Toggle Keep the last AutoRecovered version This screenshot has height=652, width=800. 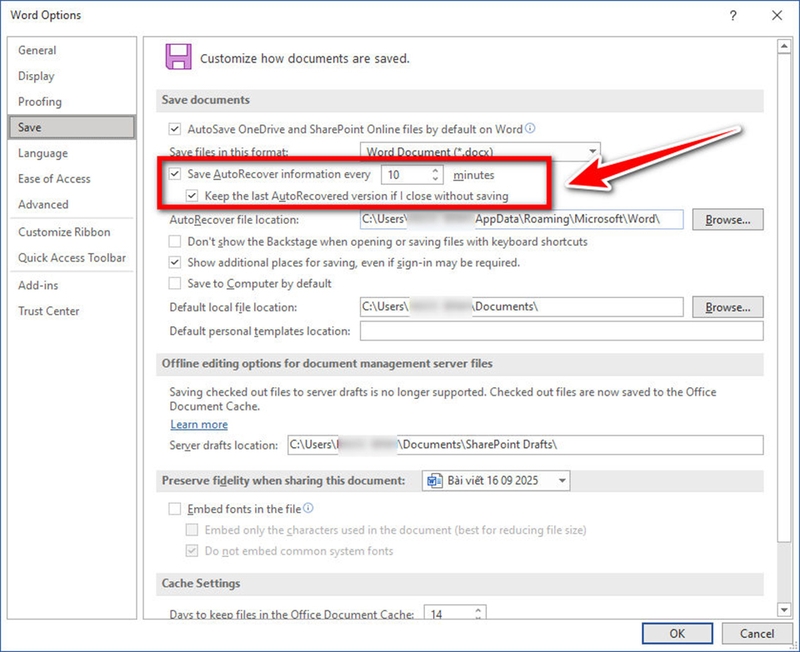(192, 195)
